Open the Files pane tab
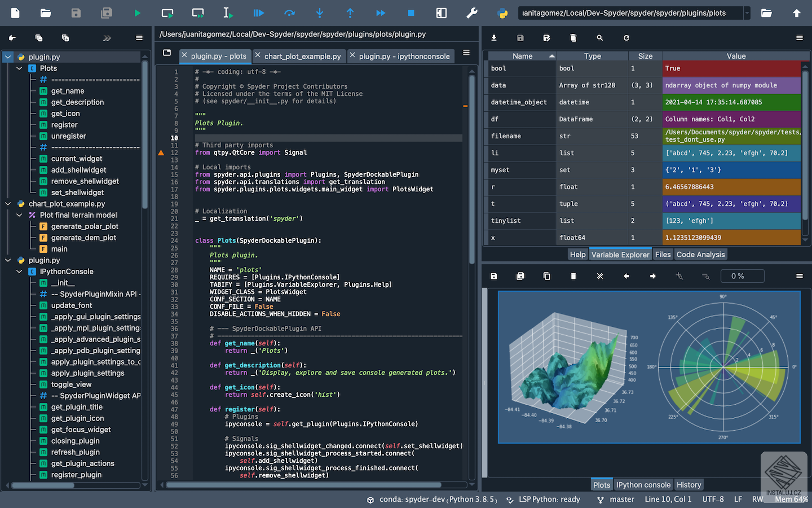 tap(663, 255)
